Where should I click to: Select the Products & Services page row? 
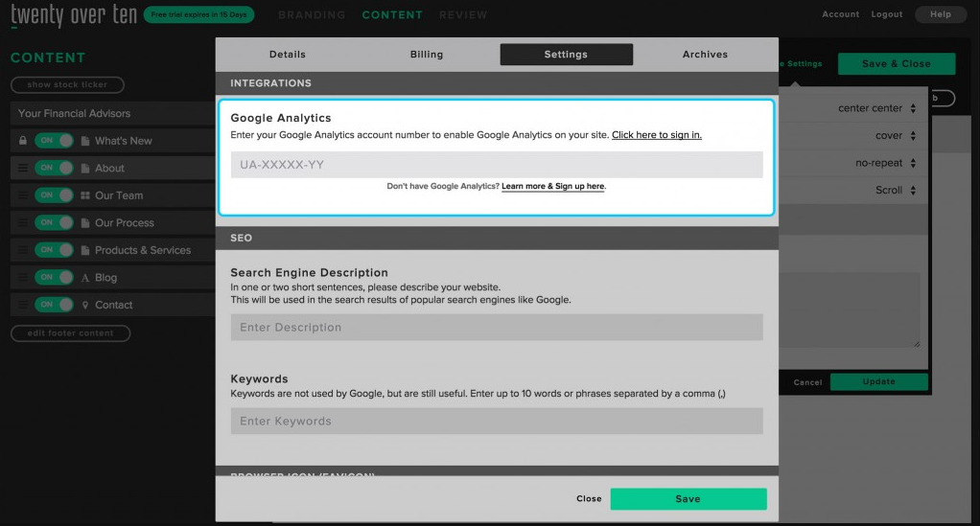[113, 250]
